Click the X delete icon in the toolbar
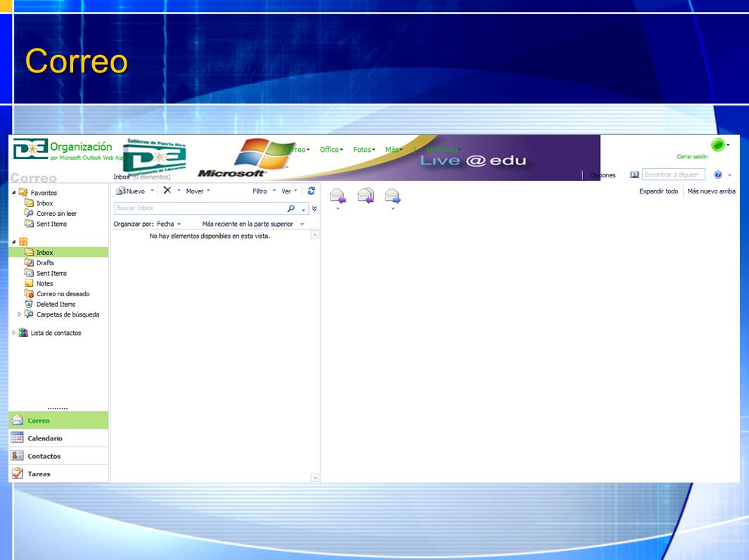749x560 pixels. point(167,190)
